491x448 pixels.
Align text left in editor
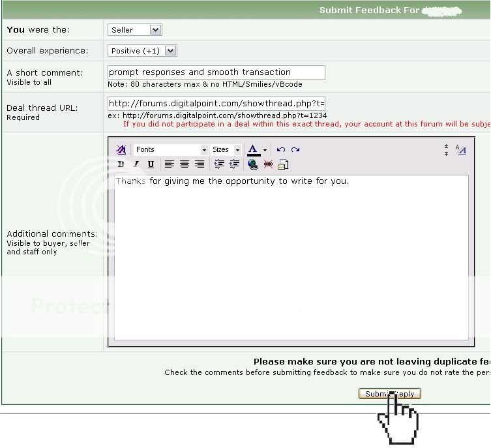pos(170,164)
